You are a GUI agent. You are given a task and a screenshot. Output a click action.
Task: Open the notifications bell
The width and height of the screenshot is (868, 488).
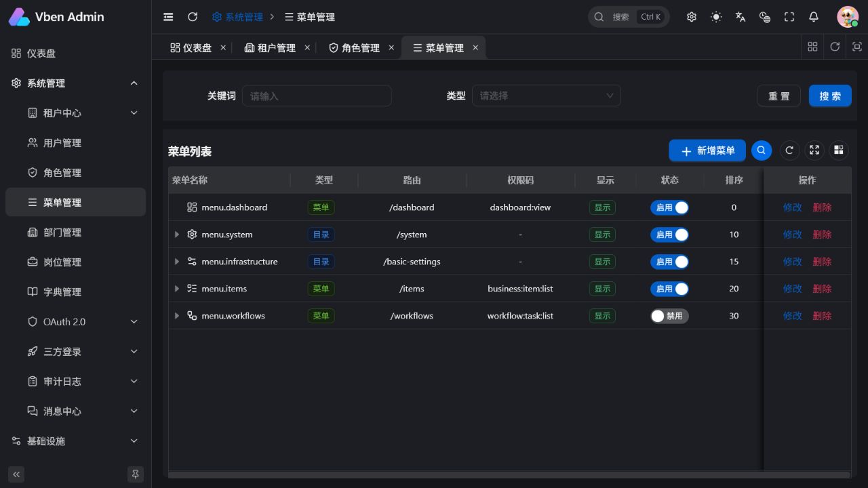[x=814, y=17]
